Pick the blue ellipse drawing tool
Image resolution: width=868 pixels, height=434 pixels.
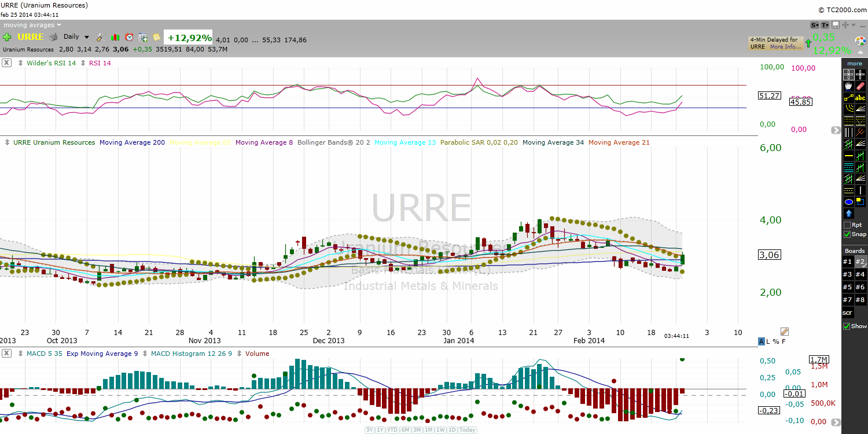coord(848,202)
